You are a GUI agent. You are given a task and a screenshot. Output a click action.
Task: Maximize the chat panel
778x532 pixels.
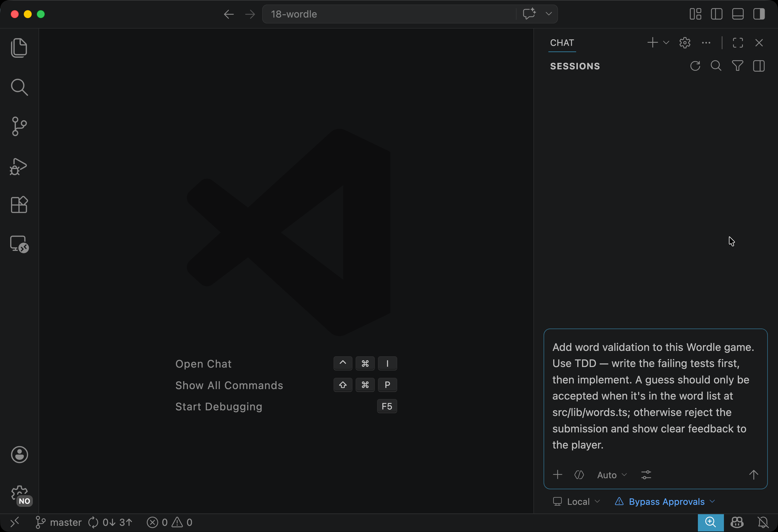(738, 42)
